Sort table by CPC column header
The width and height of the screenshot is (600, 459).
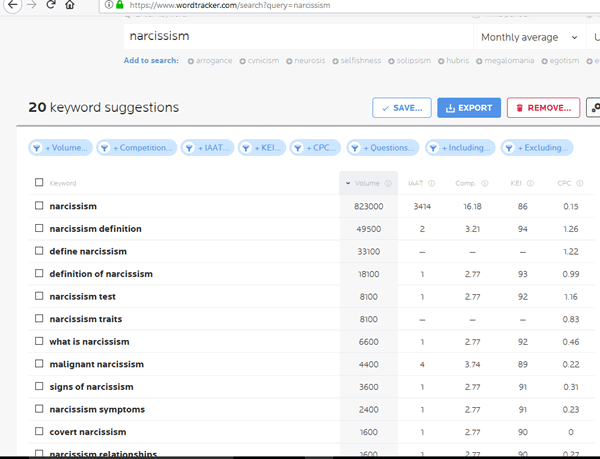[x=564, y=183]
